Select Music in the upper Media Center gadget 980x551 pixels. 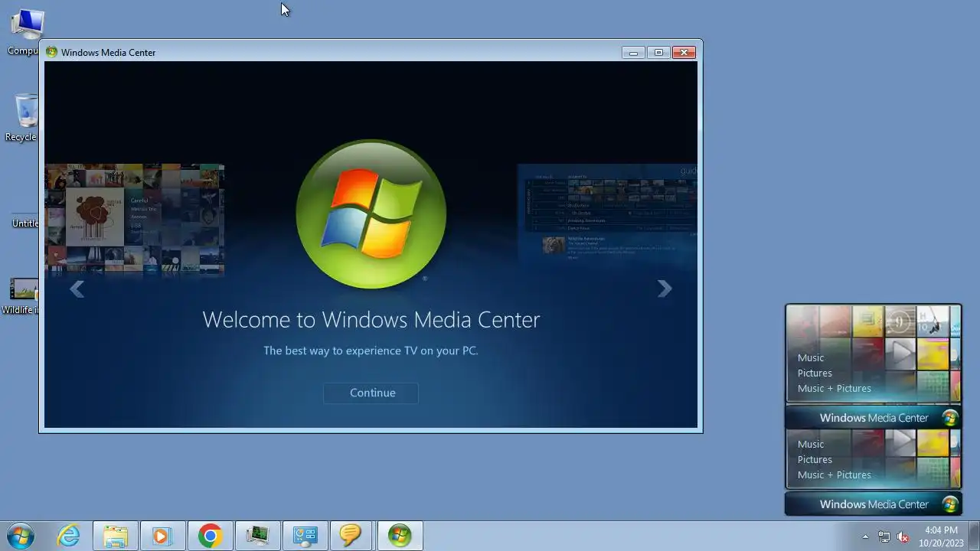click(811, 357)
